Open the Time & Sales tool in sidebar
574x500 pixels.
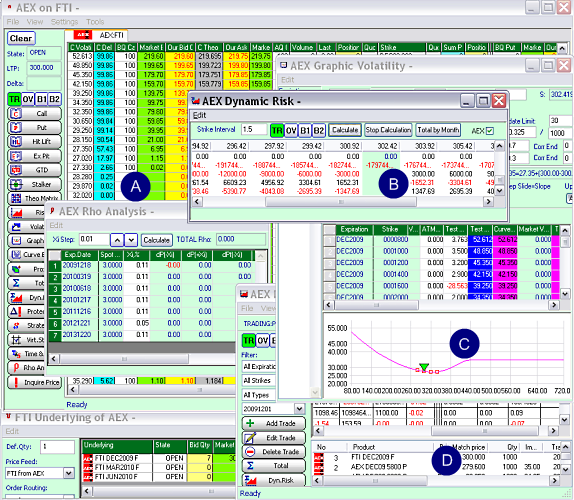point(26,354)
